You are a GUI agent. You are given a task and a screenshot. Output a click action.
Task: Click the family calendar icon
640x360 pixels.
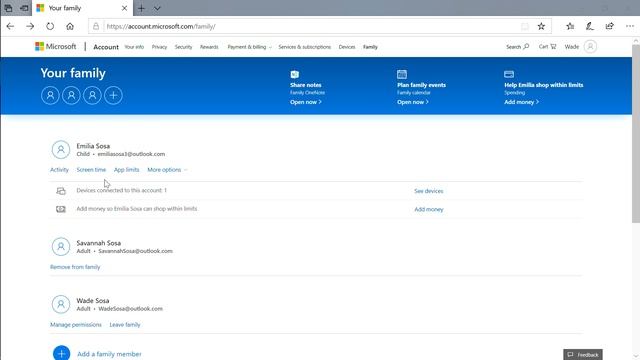[402, 74]
